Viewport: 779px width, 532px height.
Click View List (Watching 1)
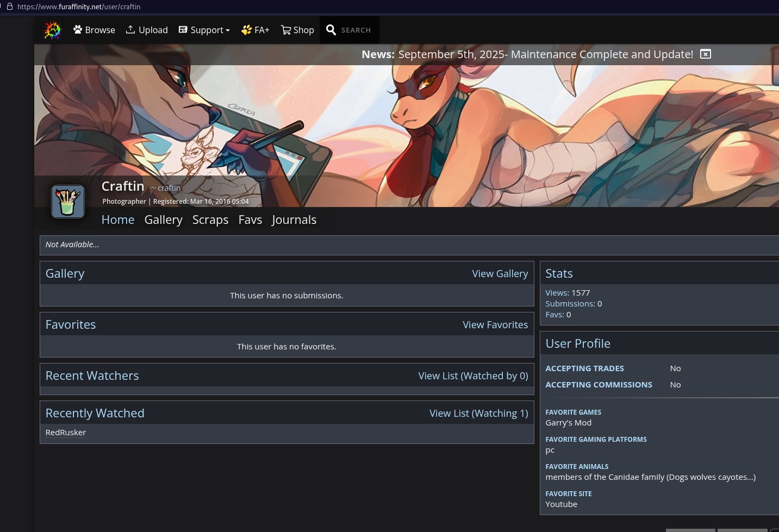[478, 413]
